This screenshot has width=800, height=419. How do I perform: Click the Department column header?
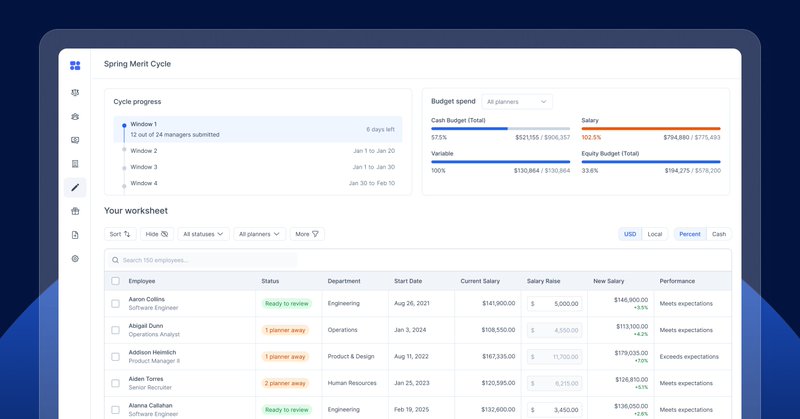(344, 281)
